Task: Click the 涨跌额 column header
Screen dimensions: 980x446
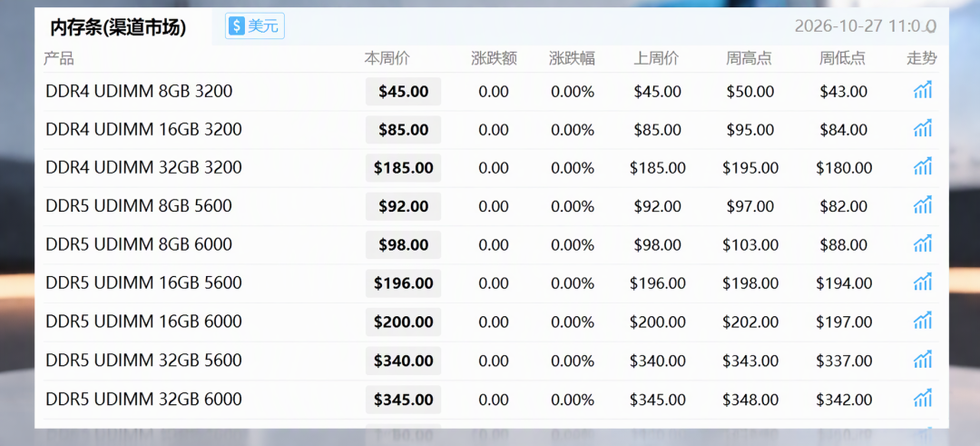Action: [x=495, y=59]
